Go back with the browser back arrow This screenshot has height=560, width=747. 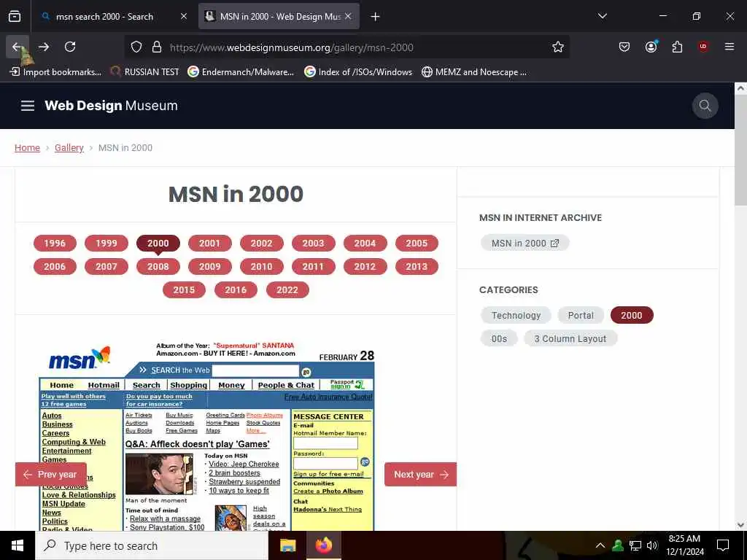pos(18,47)
